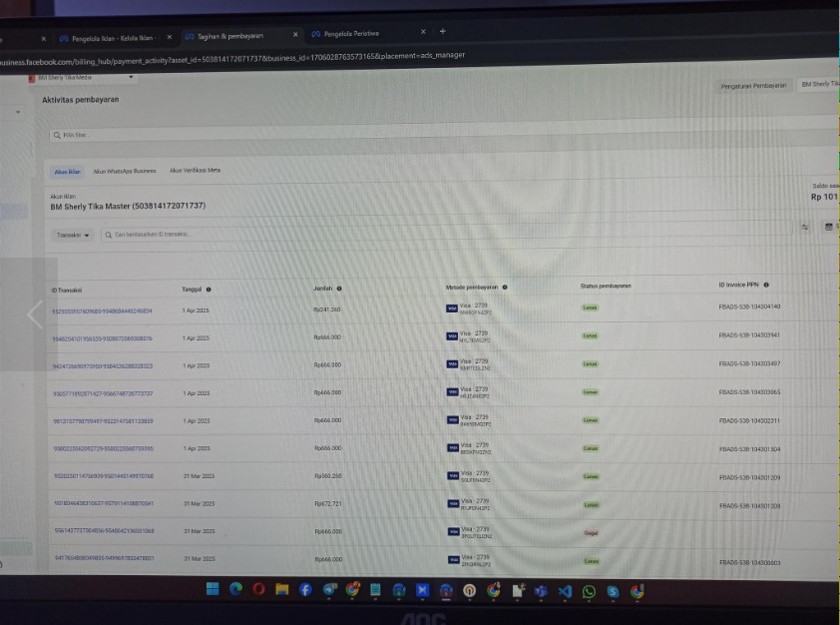The height and width of the screenshot is (625, 840).
Task: Open the first transaction ID link
Action: pyautogui.click(x=102, y=311)
